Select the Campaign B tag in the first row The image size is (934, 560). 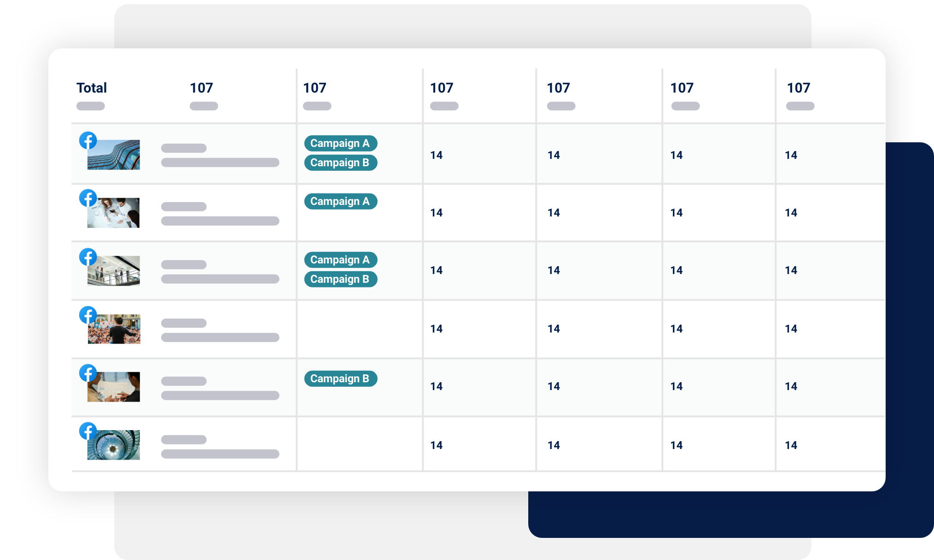340,163
